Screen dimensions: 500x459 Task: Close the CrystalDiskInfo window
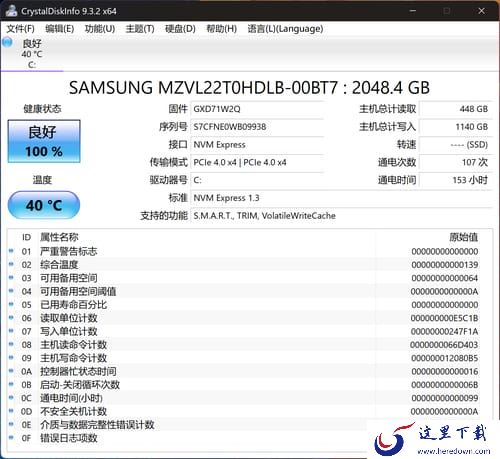(x=481, y=11)
